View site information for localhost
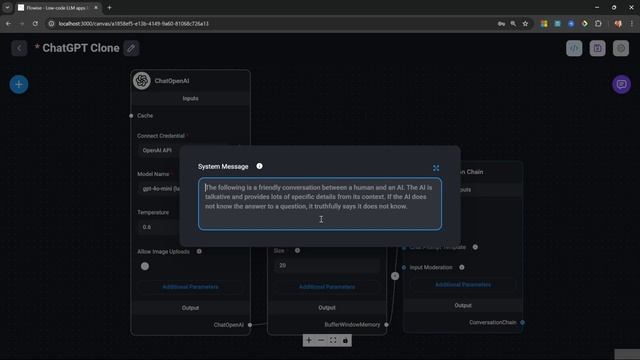Image resolution: width=640 pixels, height=360 pixels. tap(51, 24)
